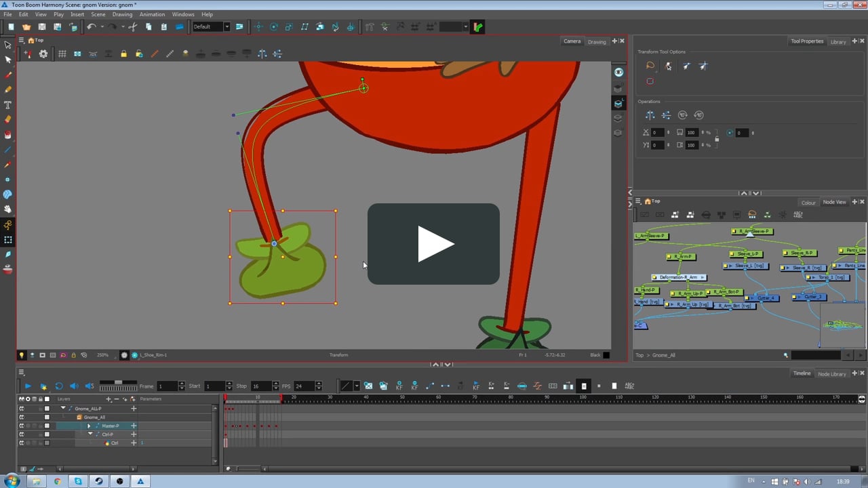Open the Windows menu
This screenshot has width=868, height=488.
[x=183, y=14]
